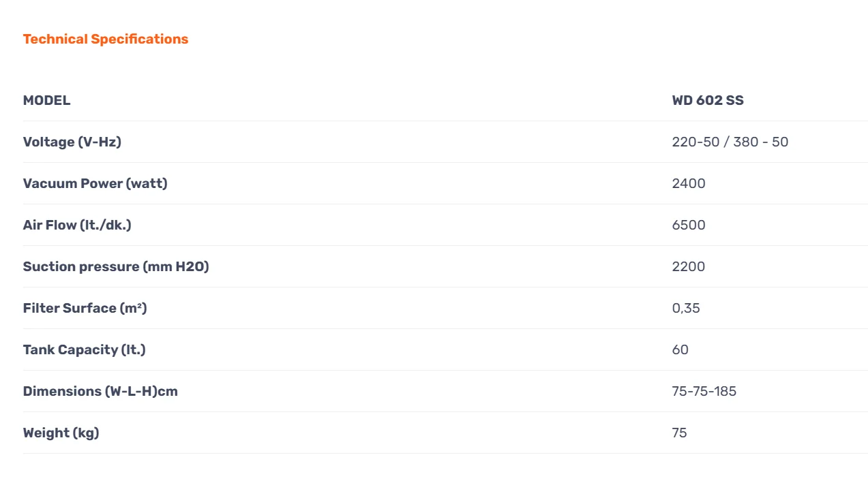Click the Air Flow (lt./dk.) label
The width and height of the screenshot is (868, 483).
click(x=77, y=225)
